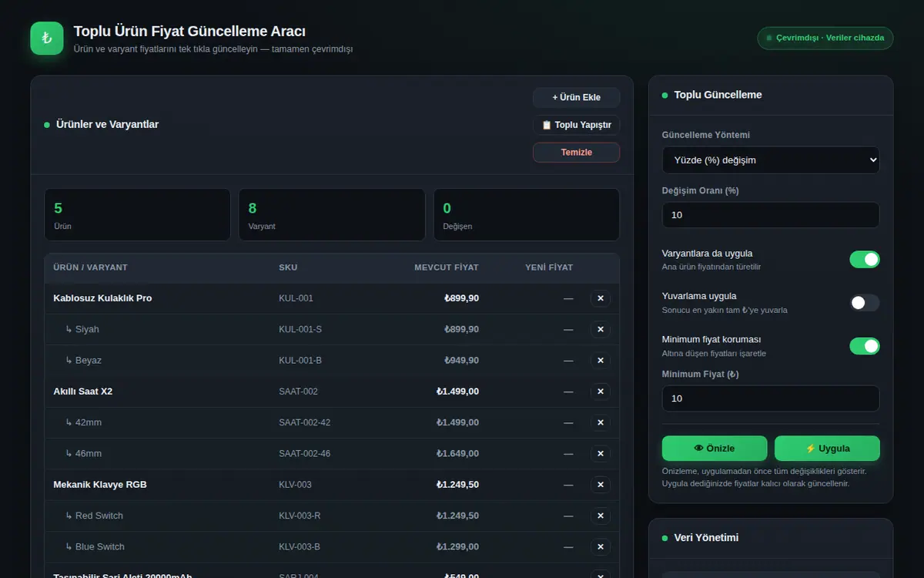Click the 8 Varyant stat card
Image resolution: width=924 pixels, height=578 pixels.
[x=332, y=215]
